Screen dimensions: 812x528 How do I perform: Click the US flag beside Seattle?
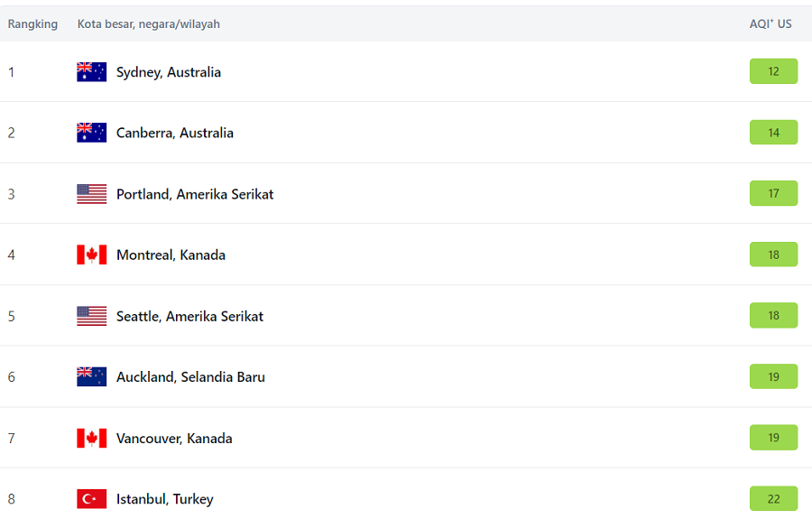tap(92, 316)
